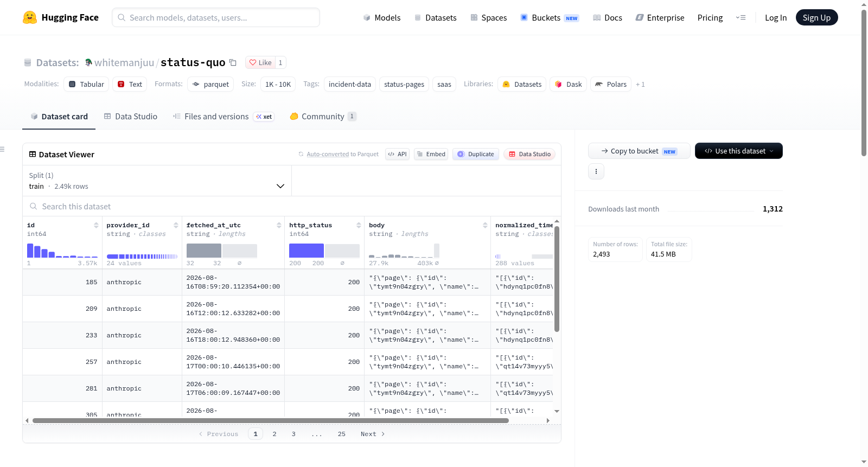Click the 1K - 10K size tag
868x467 pixels.
tap(278, 84)
